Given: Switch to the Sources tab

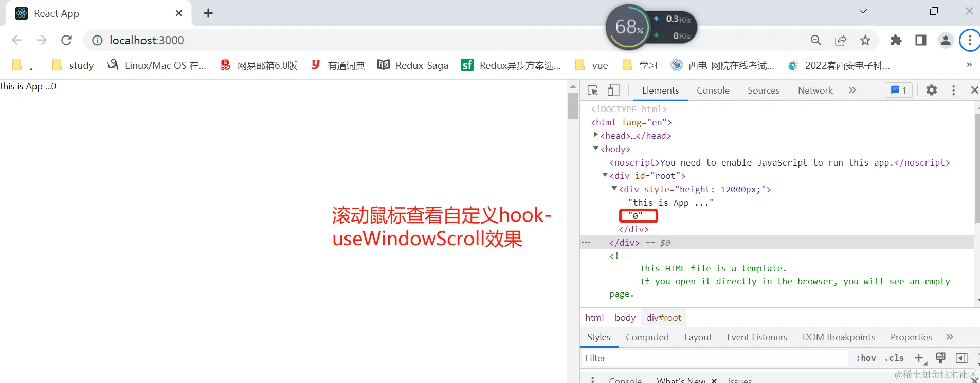Looking at the screenshot, I should tap(763, 90).
